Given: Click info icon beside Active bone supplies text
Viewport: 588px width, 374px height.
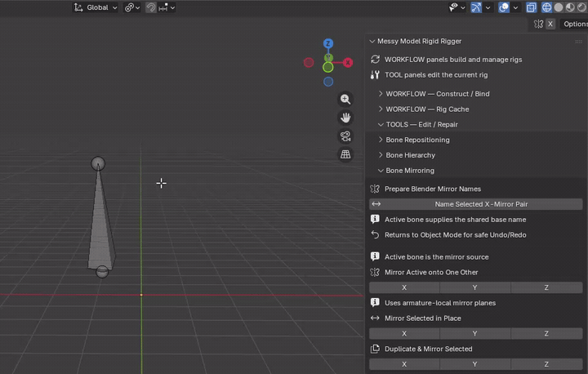Looking at the screenshot, I should pyautogui.click(x=375, y=219).
